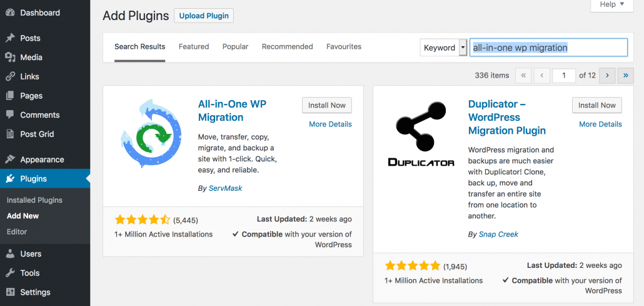Visit the ServMask author link
This screenshot has width=644, height=306.
pyautogui.click(x=225, y=188)
